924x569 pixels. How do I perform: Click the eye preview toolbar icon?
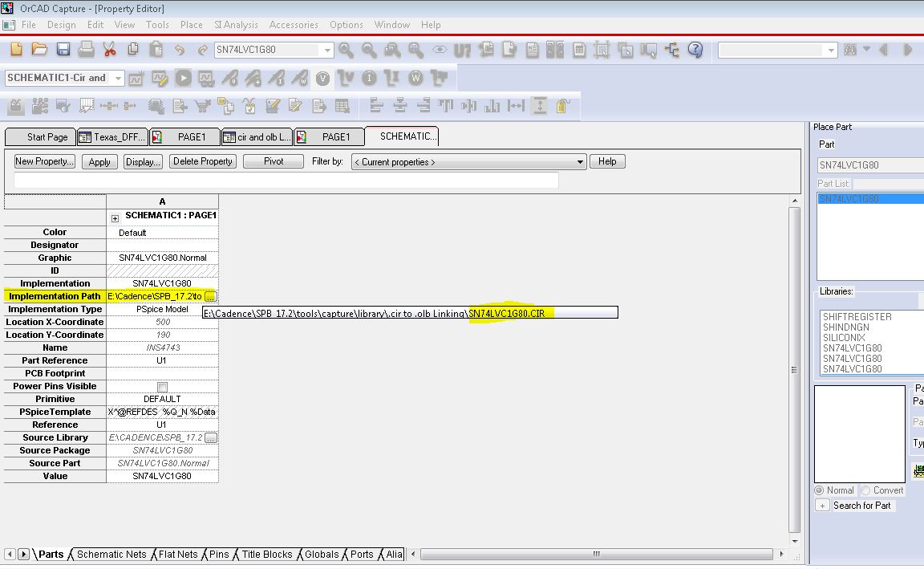[440, 50]
